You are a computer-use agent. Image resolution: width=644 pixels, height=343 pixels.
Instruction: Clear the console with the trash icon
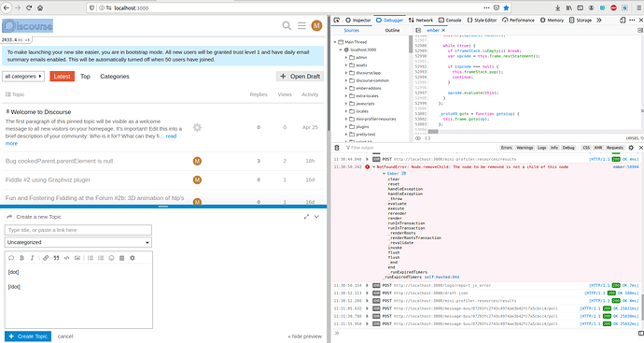(337, 148)
